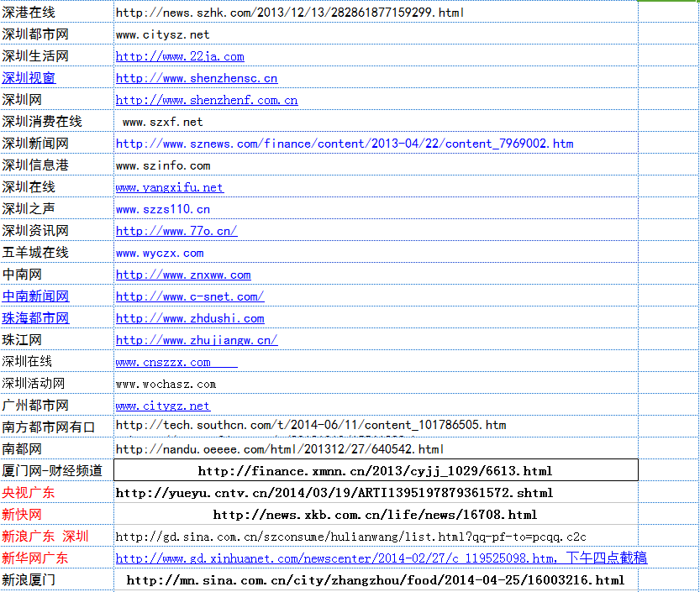Select the finance.xmnn.cn URL cell
The image size is (700, 592).
click(376, 470)
